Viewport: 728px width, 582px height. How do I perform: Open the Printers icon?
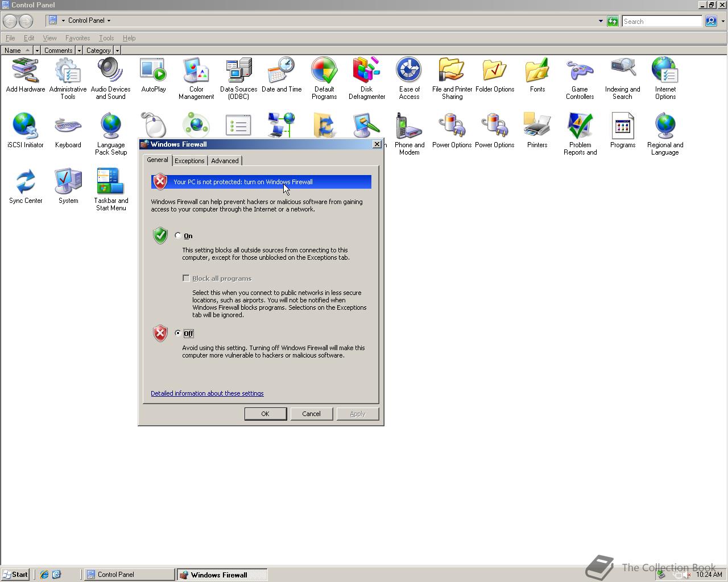point(537,131)
